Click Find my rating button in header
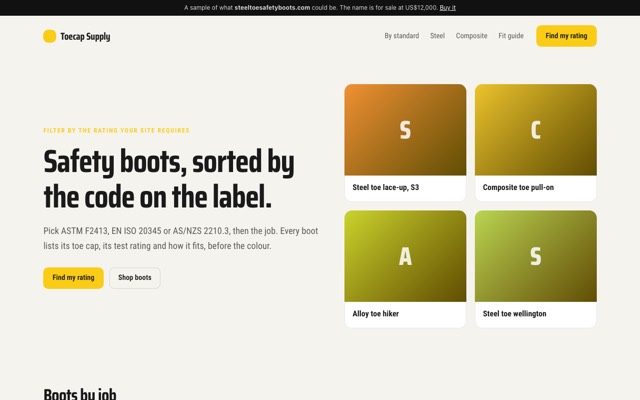The height and width of the screenshot is (400, 640). (x=566, y=36)
